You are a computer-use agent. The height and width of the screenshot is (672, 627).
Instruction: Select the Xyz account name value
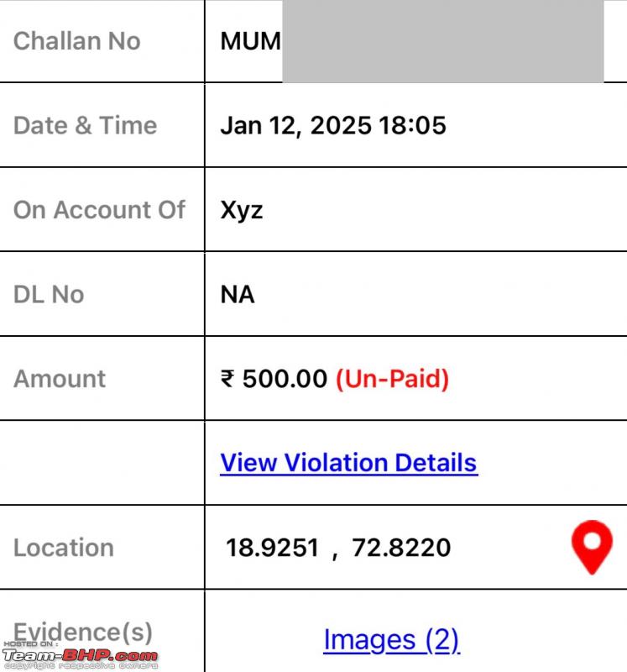click(x=242, y=211)
